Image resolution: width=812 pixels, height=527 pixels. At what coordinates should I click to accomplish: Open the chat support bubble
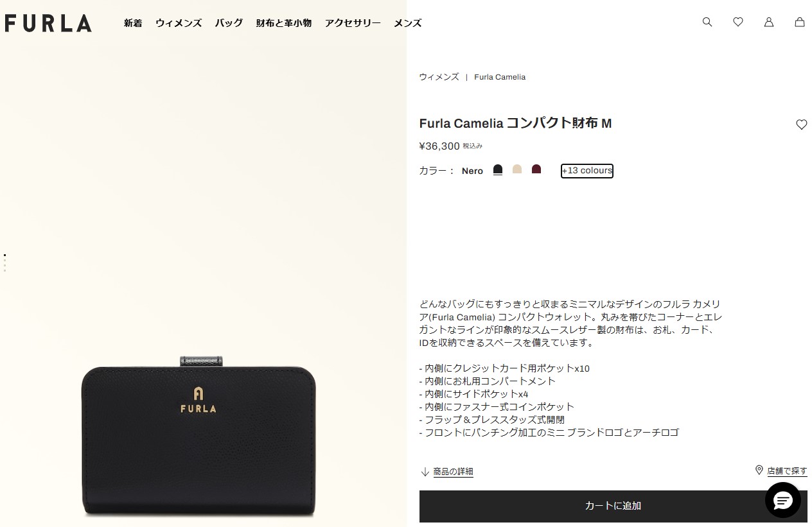pos(783,500)
